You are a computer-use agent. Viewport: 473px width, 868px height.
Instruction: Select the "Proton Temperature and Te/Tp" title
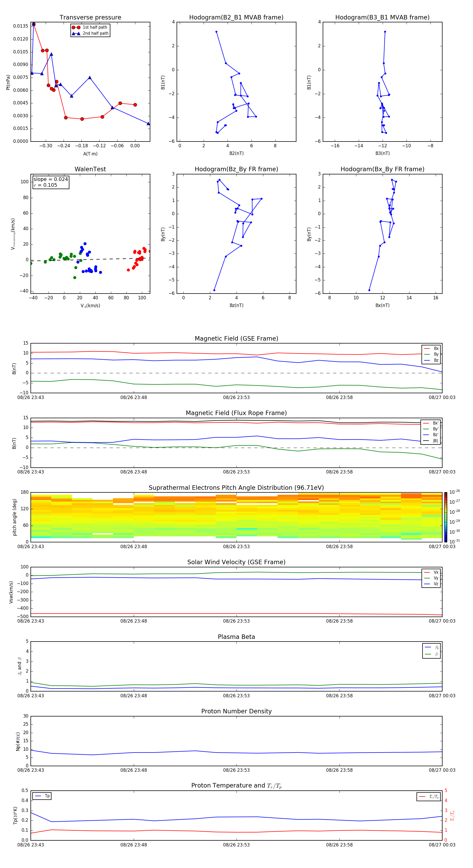pyautogui.click(x=236, y=786)
